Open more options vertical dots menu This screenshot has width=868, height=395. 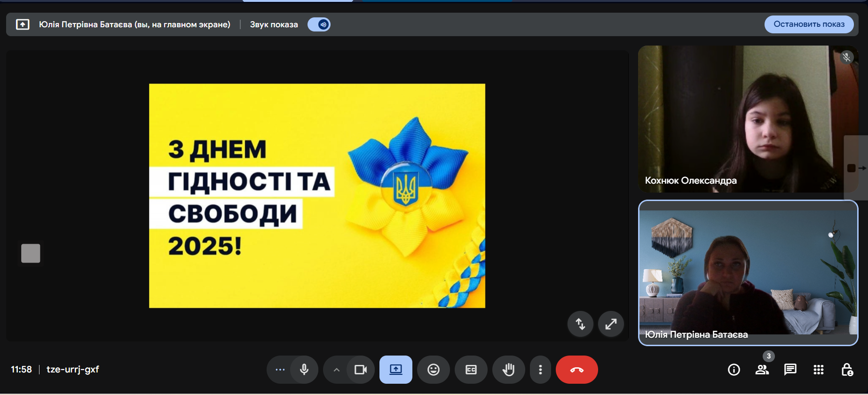(x=540, y=370)
